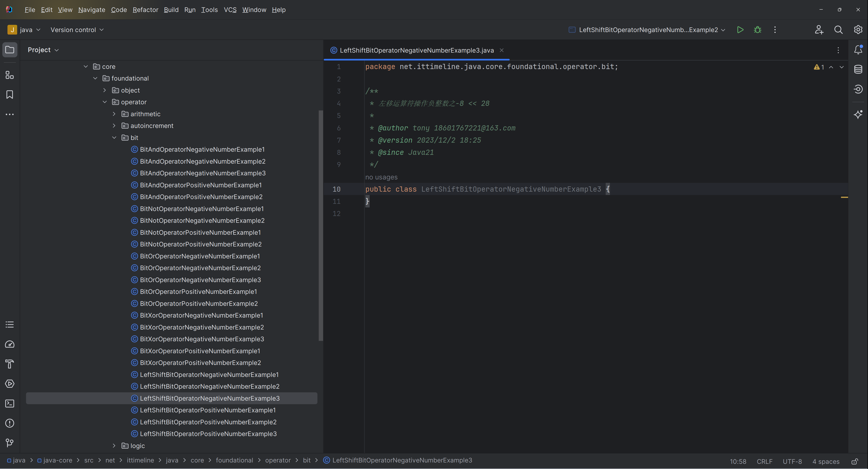Open IDE settings gear icon
868x469 pixels.
coord(858,30)
